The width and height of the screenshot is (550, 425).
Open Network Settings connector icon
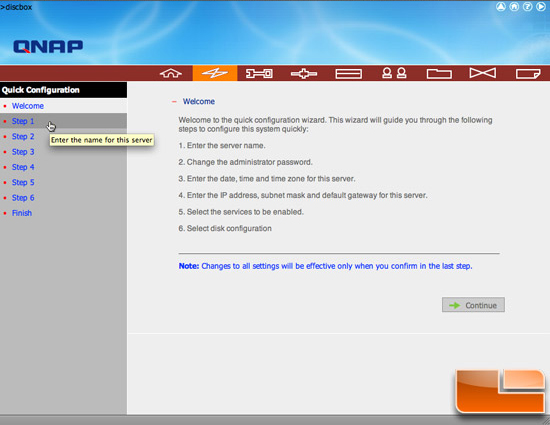point(304,74)
